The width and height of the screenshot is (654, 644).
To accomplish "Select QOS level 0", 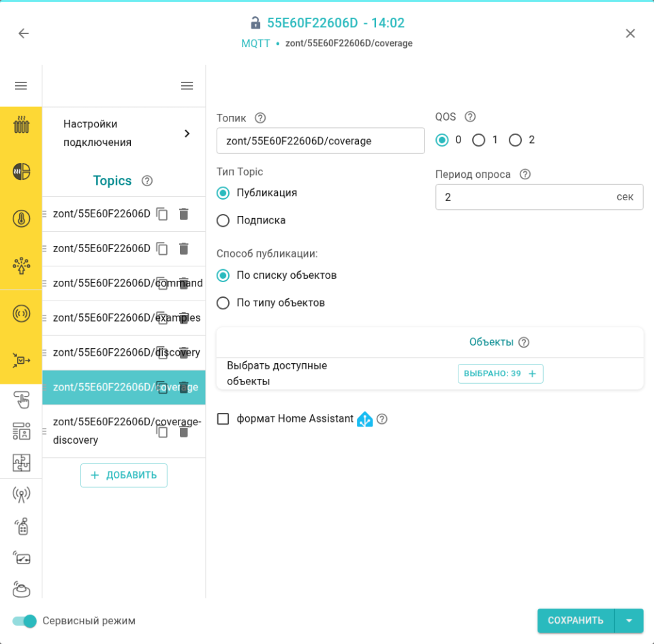I will pos(442,140).
